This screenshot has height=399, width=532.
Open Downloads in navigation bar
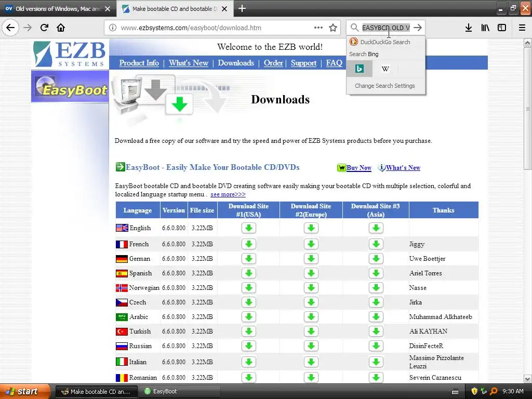point(236,63)
